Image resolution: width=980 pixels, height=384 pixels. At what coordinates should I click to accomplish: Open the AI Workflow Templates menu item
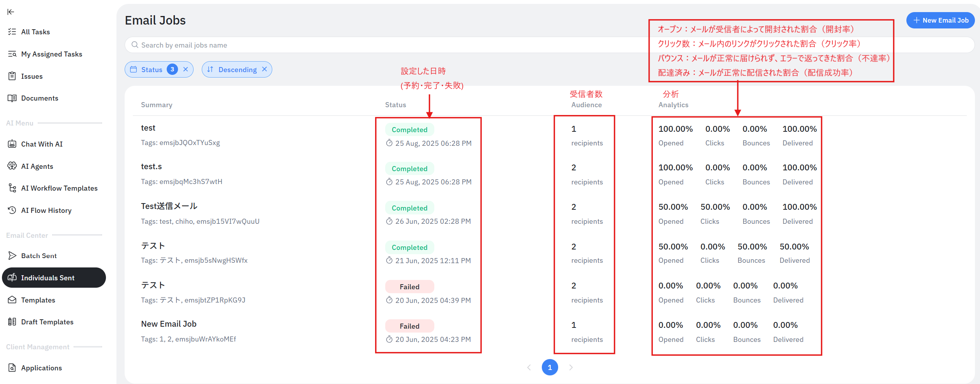coord(59,188)
